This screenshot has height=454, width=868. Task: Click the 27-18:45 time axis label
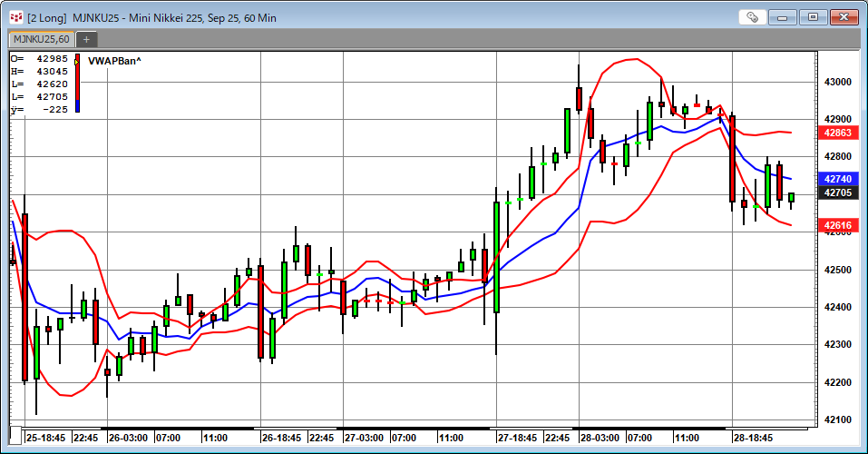(517, 438)
